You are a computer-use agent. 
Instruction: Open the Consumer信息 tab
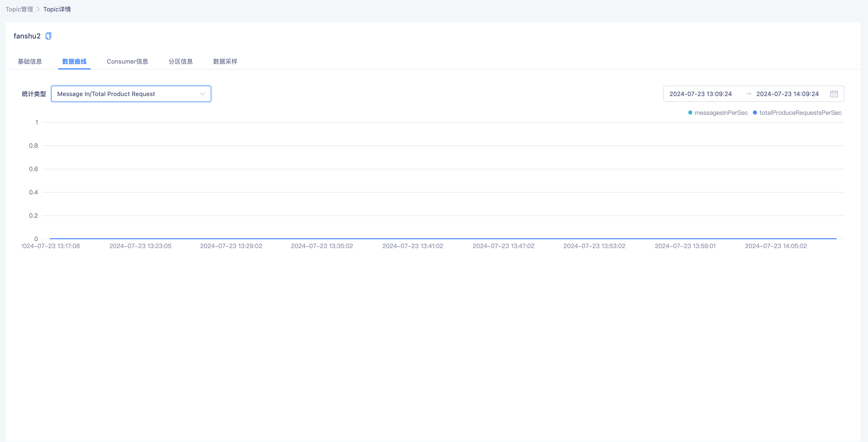tap(127, 61)
